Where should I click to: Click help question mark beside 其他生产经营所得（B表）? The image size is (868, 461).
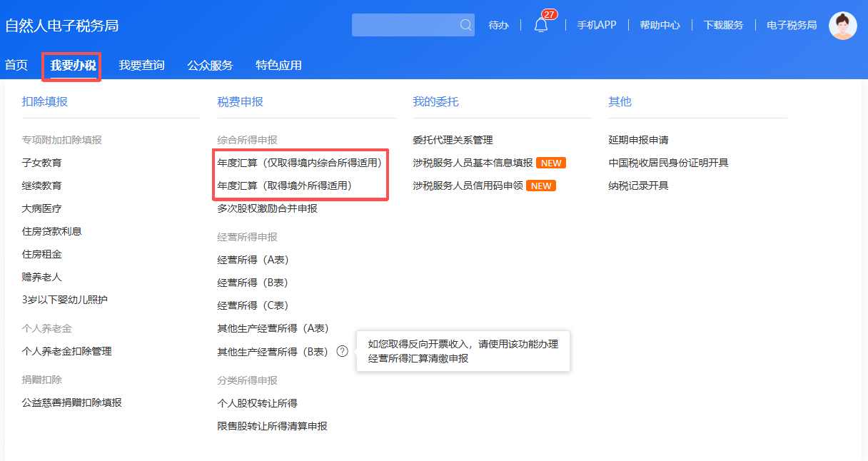pos(343,351)
